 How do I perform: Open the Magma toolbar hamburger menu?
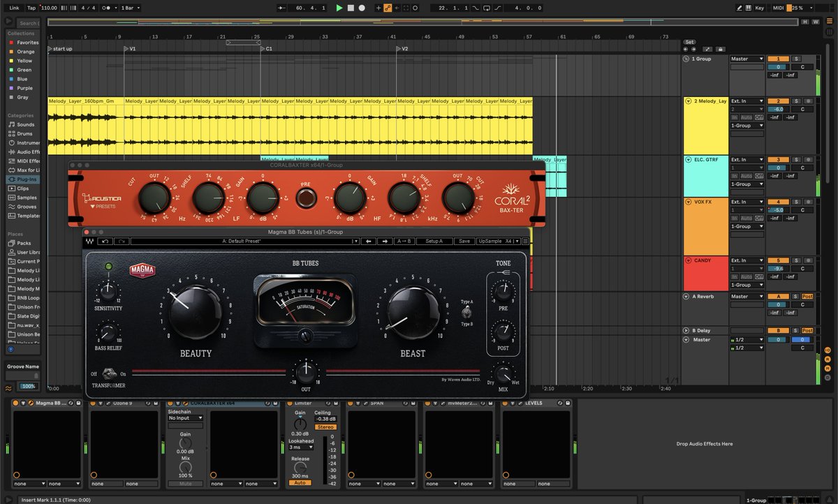click(524, 241)
